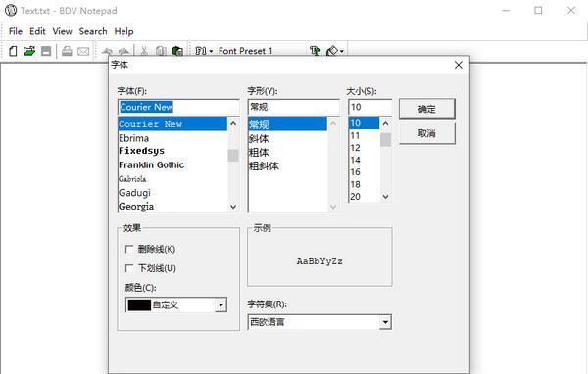Click size list scroll up arrow
588x374 pixels.
click(x=385, y=123)
